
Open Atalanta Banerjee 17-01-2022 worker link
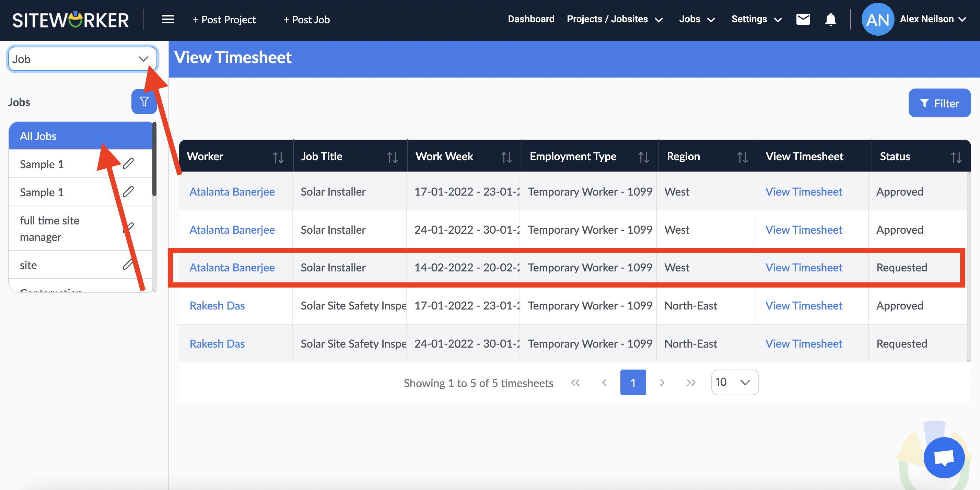(x=232, y=191)
